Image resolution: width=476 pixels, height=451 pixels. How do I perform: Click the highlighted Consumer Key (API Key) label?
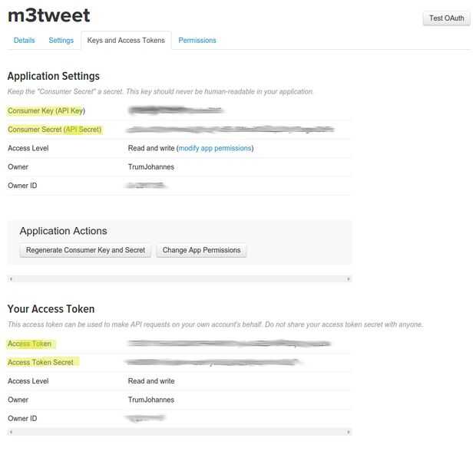tap(46, 111)
